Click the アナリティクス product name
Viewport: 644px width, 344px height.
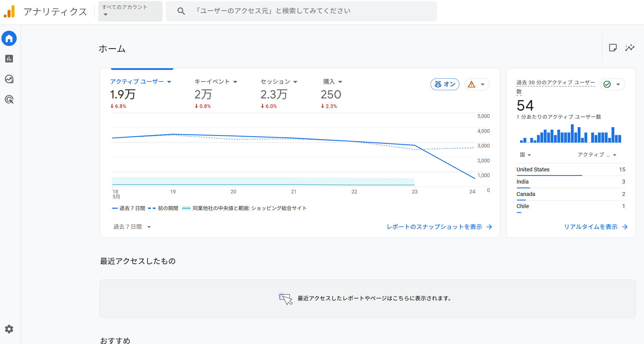pos(55,12)
